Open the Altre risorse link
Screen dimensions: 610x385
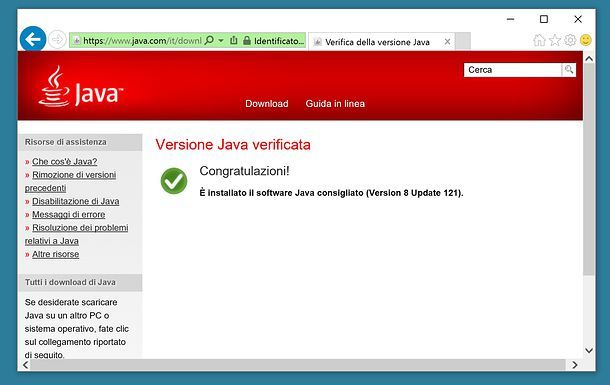56,254
